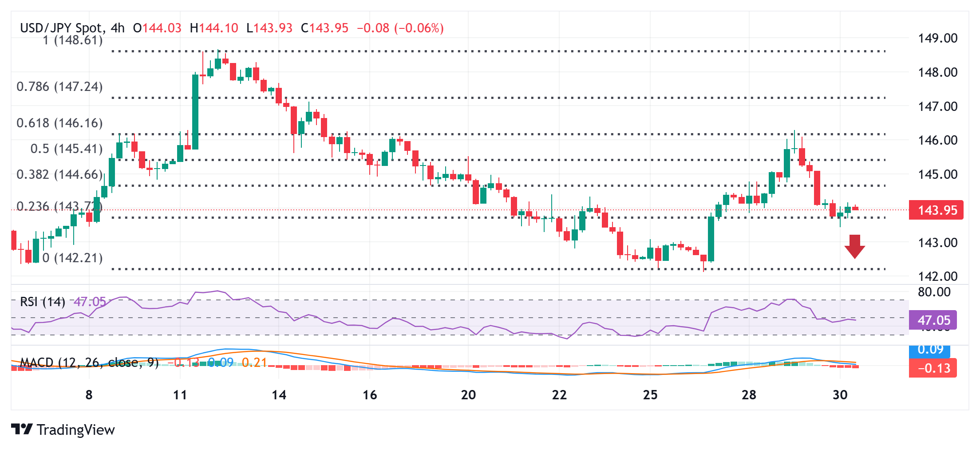980x449 pixels.
Task: Select the USD/JPY Spot symbol title
Action: point(61,28)
